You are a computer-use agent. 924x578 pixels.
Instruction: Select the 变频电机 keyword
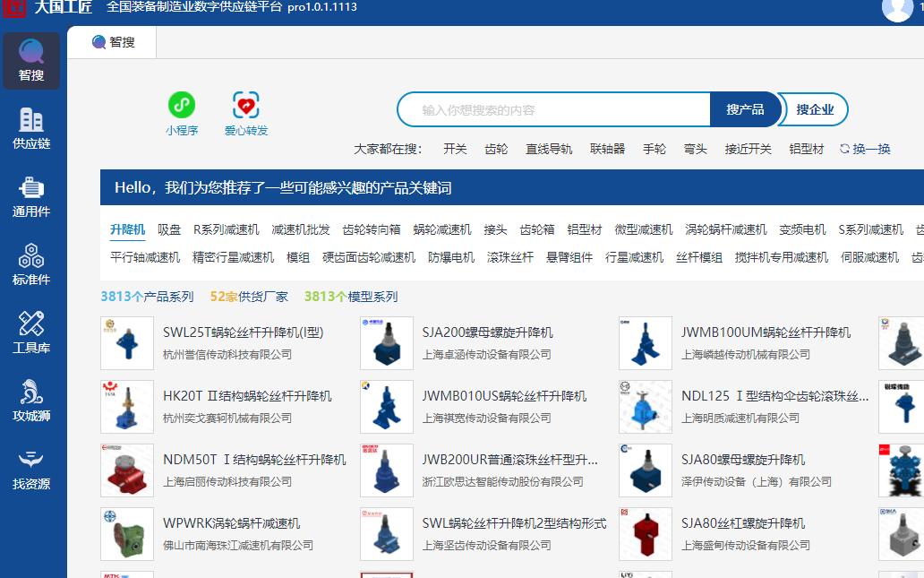coord(802,229)
